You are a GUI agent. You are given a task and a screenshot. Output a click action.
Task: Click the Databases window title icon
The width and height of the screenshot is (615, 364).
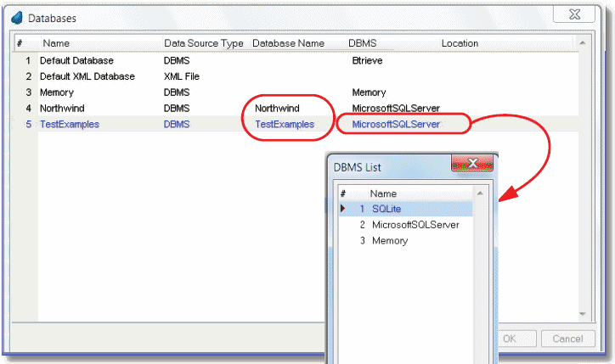pos(17,18)
